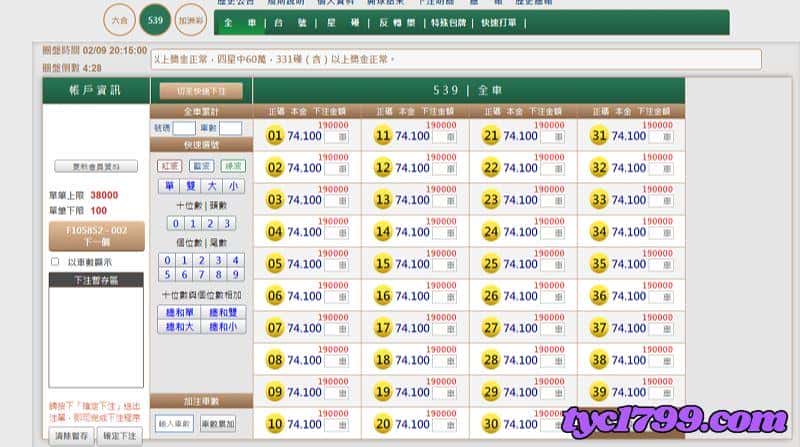Select the 539 round game icon
The height and width of the screenshot is (447, 800).
tap(155, 20)
